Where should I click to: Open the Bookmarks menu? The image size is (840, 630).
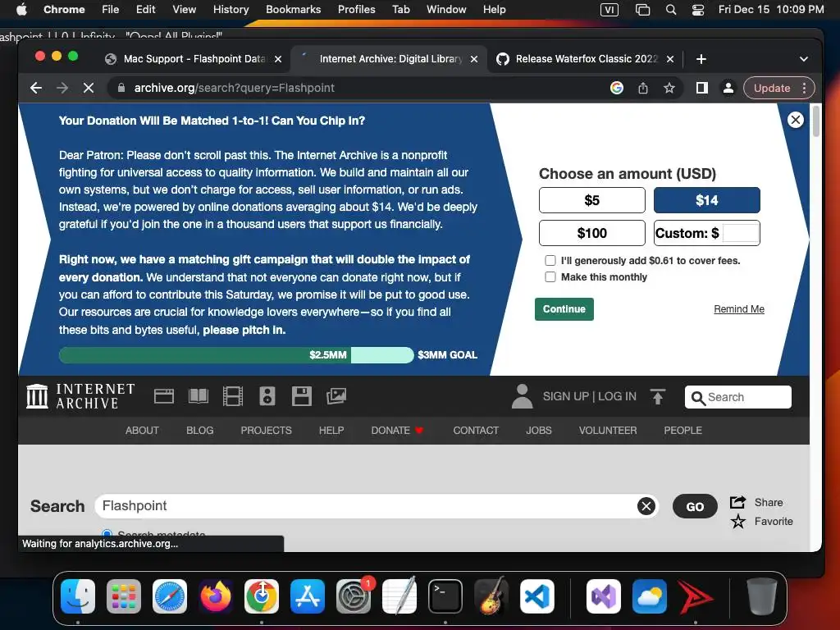[x=293, y=10]
